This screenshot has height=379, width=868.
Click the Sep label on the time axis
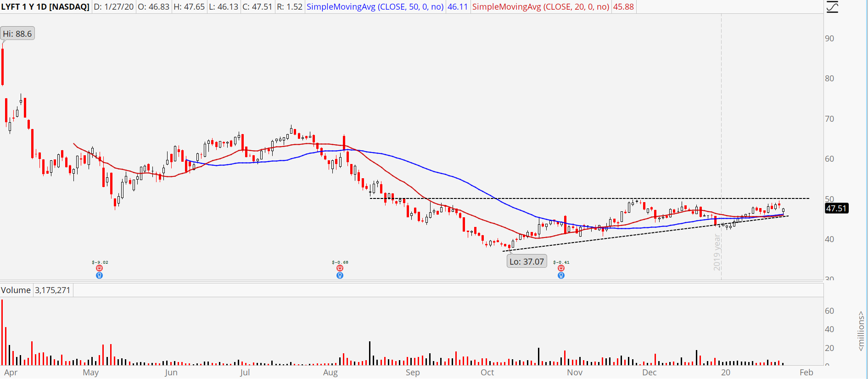[x=413, y=373]
